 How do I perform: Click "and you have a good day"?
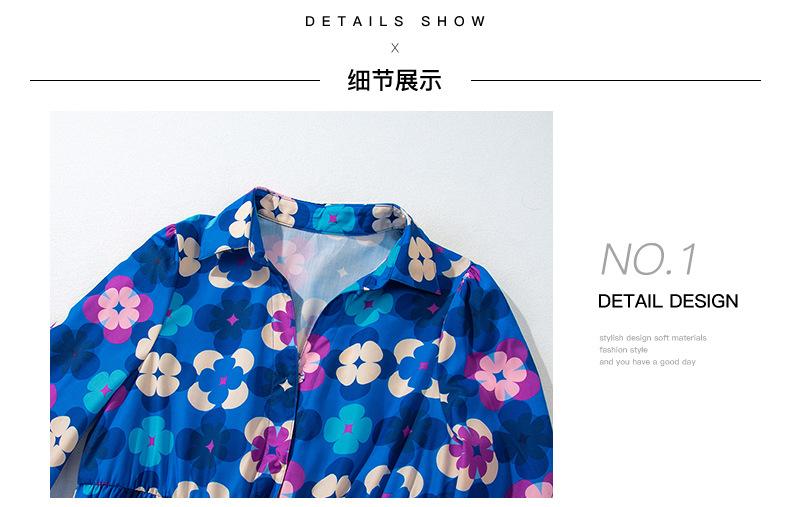click(x=647, y=362)
